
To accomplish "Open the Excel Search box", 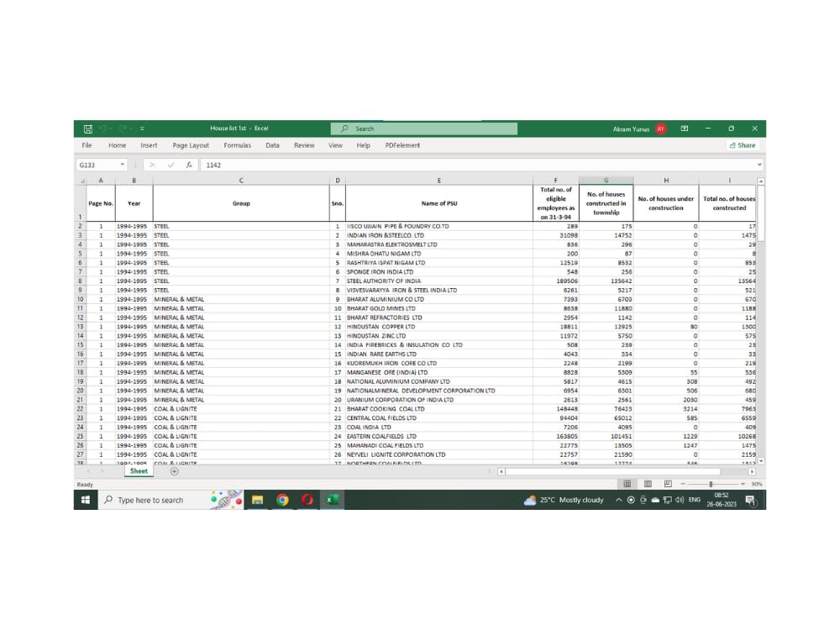I will click(424, 128).
